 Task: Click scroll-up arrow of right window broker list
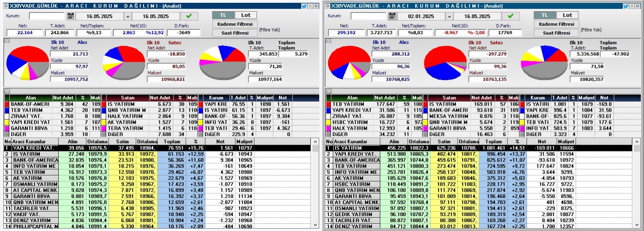[x=637, y=142]
